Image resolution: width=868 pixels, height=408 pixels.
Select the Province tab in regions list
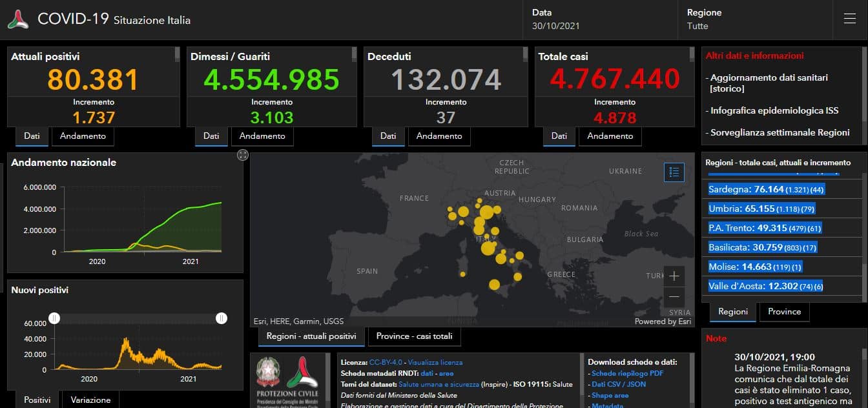click(x=784, y=312)
